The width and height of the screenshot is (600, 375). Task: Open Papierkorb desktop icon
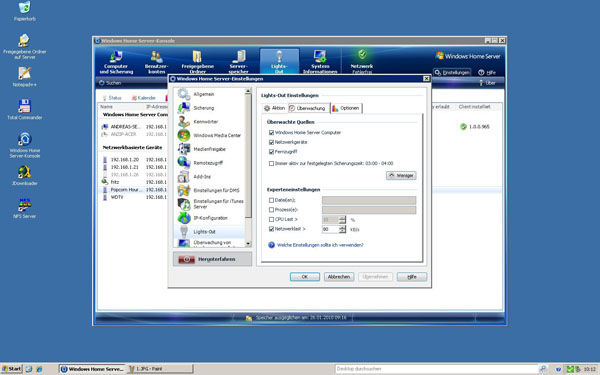coord(24,11)
